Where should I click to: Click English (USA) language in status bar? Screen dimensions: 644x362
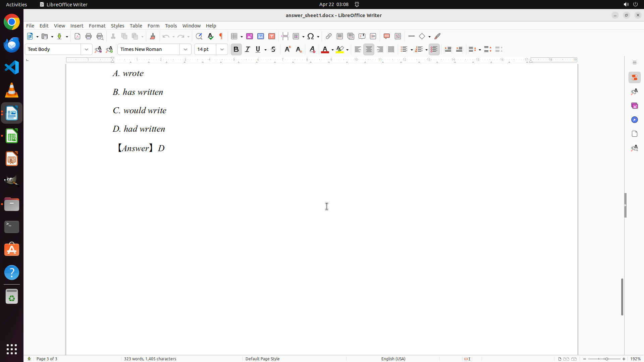click(x=393, y=359)
